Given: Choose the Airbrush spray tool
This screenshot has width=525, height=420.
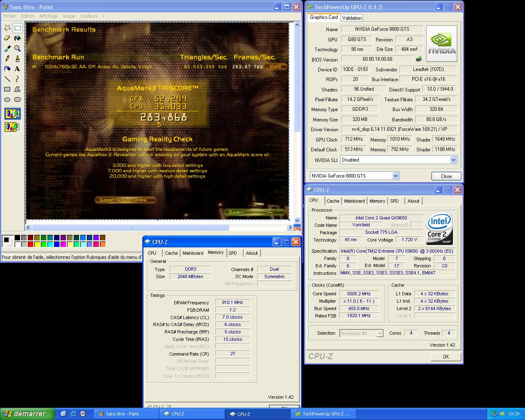Looking at the screenshot, I should 7,68.
